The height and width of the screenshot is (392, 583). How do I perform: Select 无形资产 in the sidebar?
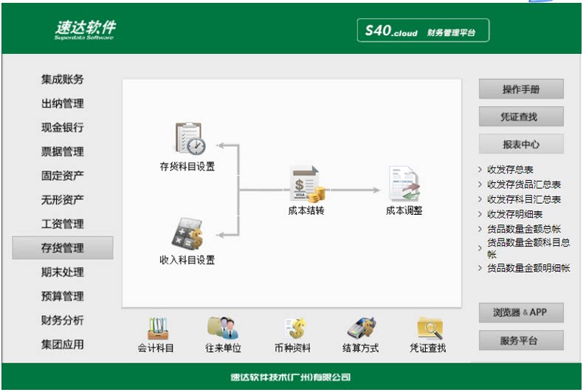(x=63, y=200)
